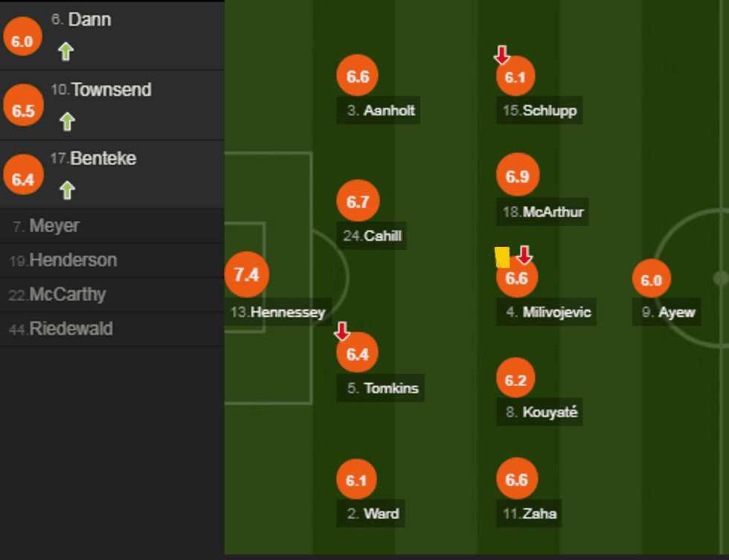Click Ward's 6.1 rating circle

(357, 480)
